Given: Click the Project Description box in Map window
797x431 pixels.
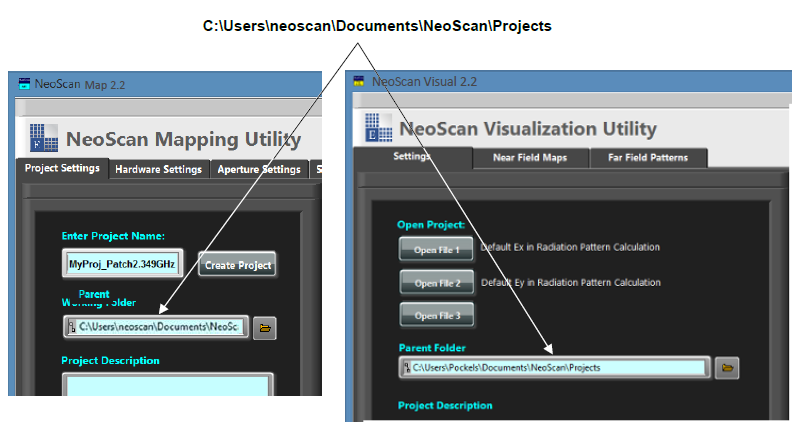Looking at the screenshot, I should point(168,385).
